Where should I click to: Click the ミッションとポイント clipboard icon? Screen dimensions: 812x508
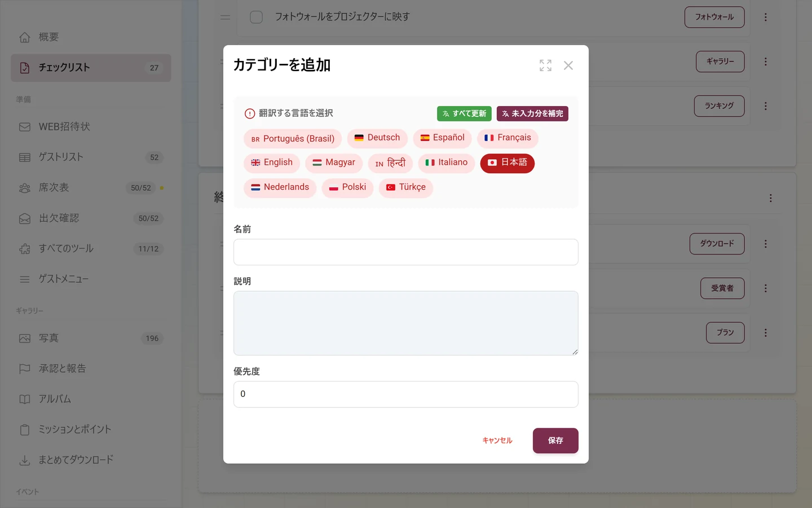click(x=25, y=430)
